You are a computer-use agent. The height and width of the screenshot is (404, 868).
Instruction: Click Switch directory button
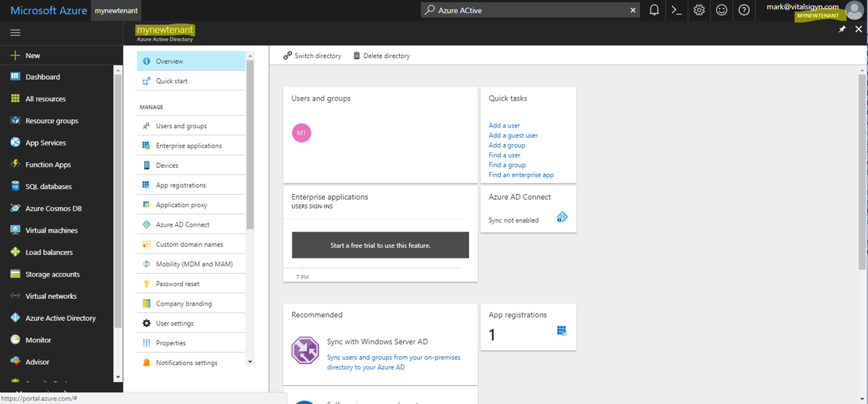pos(312,56)
